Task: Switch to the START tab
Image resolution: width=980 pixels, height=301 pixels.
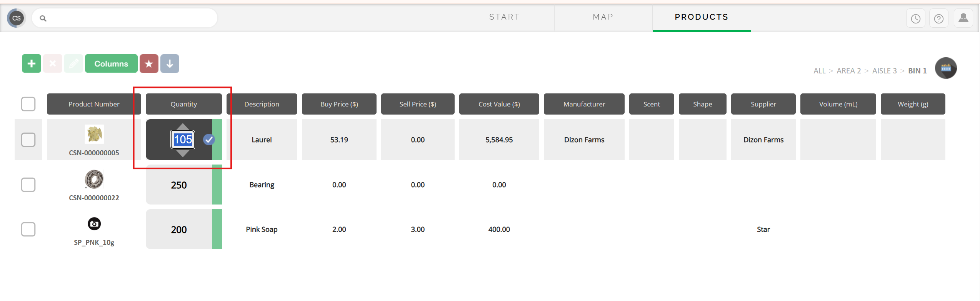Action: [505, 17]
